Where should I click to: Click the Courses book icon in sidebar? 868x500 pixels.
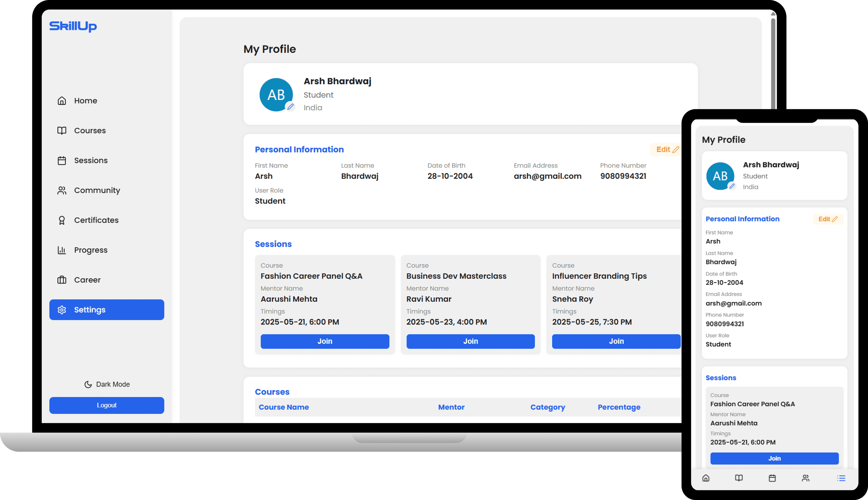pyautogui.click(x=62, y=130)
